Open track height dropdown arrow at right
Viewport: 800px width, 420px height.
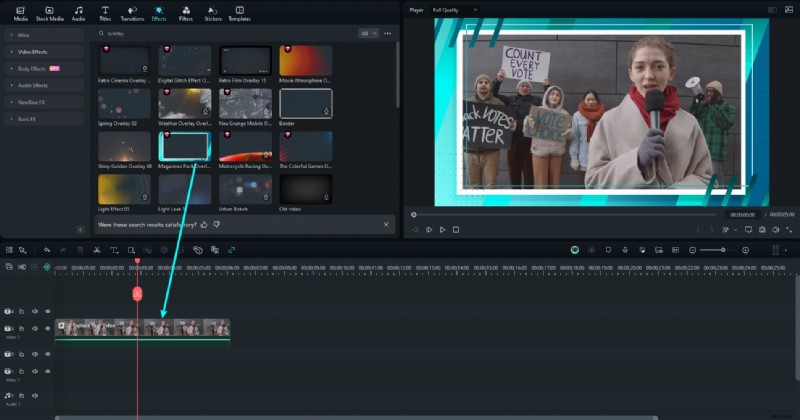point(786,250)
